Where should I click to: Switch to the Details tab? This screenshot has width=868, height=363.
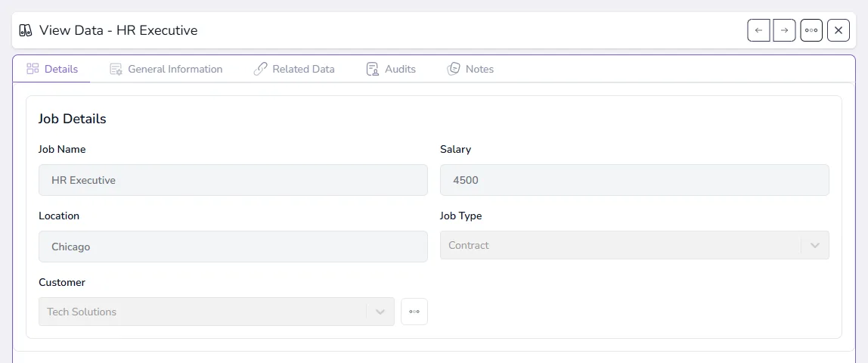pos(52,69)
